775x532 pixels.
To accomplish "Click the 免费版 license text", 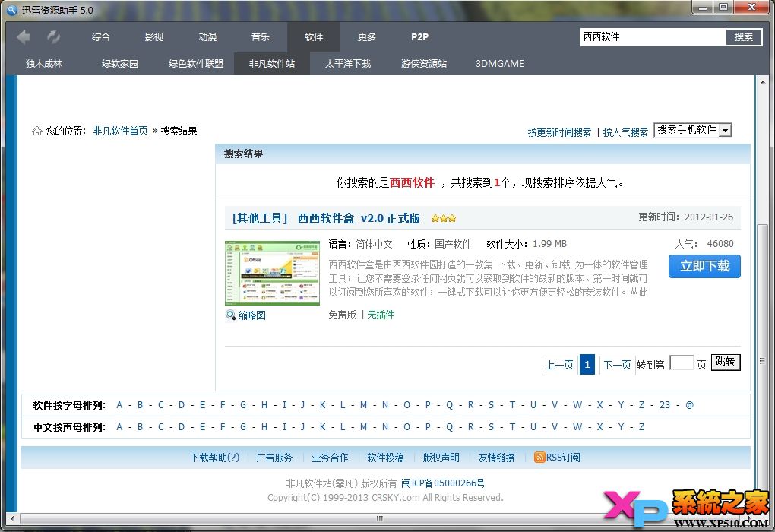I will pyautogui.click(x=342, y=315).
